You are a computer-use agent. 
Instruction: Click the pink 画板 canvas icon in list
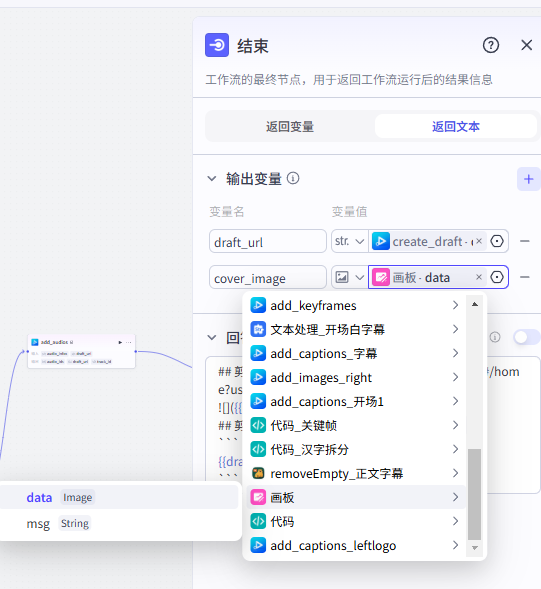tap(258, 497)
